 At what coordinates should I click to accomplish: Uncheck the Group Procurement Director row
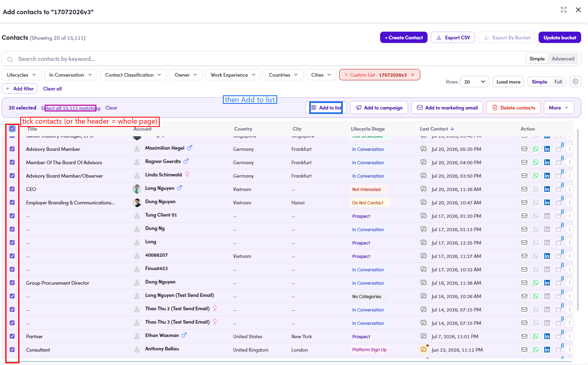[12, 283]
